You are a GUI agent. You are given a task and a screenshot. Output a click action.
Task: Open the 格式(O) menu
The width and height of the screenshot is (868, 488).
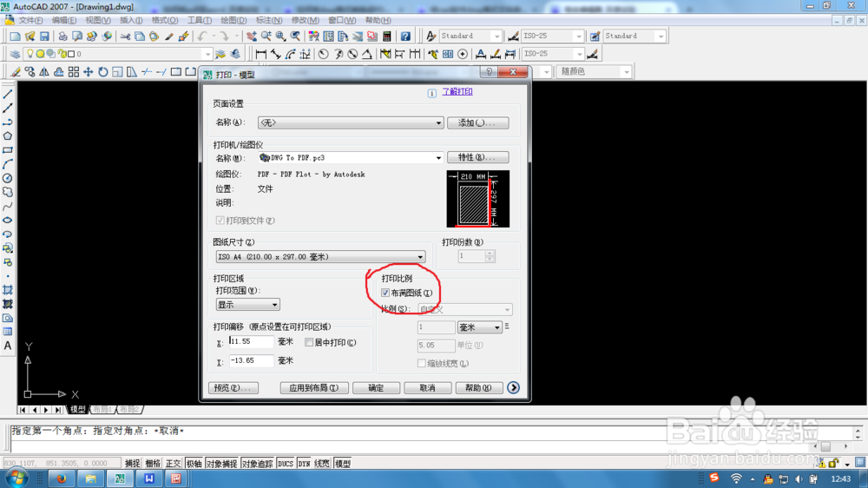tap(164, 21)
